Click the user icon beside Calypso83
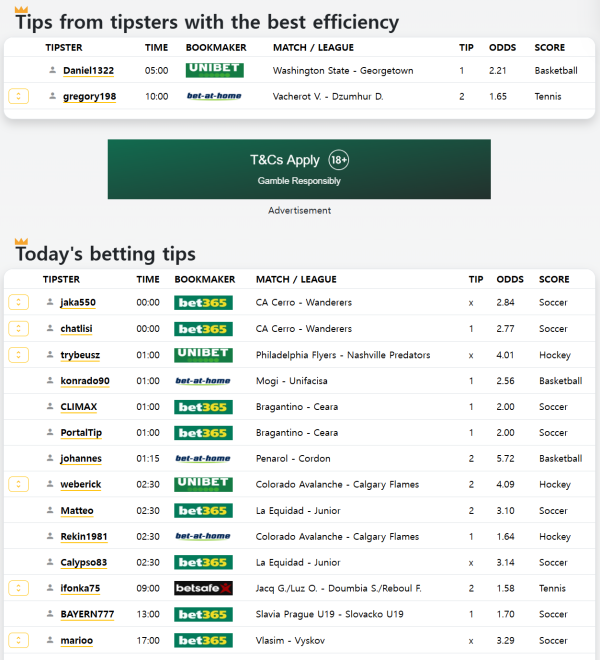600x660 pixels. [50, 562]
